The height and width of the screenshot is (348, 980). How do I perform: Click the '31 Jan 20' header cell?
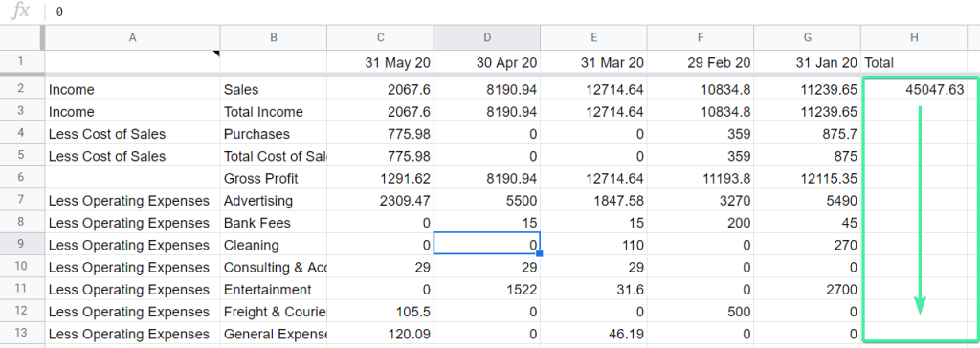[808, 62]
